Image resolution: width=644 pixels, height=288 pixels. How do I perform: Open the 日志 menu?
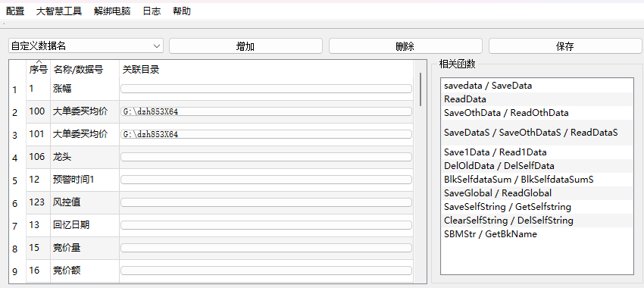click(152, 11)
